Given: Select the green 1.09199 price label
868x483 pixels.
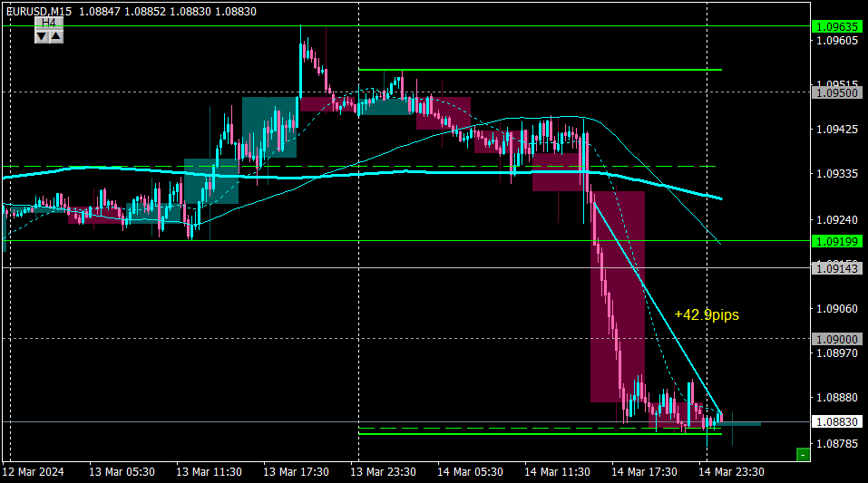Looking at the screenshot, I should (x=837, y=241).
